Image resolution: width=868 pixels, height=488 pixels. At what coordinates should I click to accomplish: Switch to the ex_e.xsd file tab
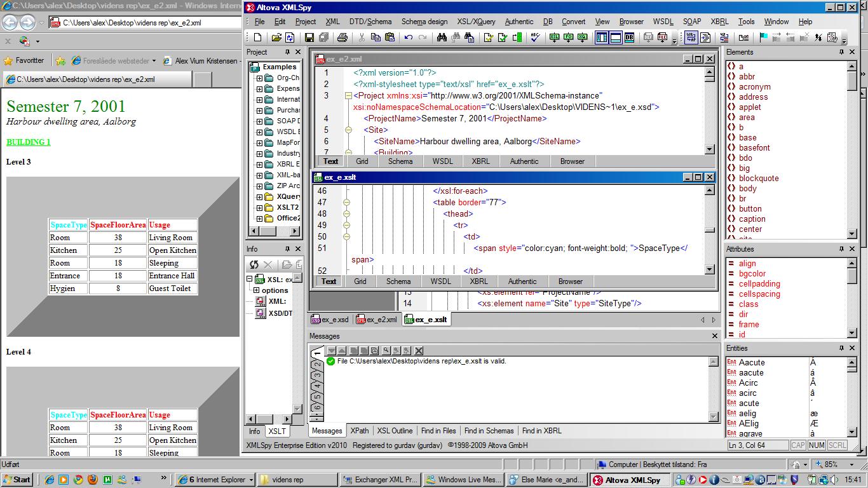coord(330,320)
